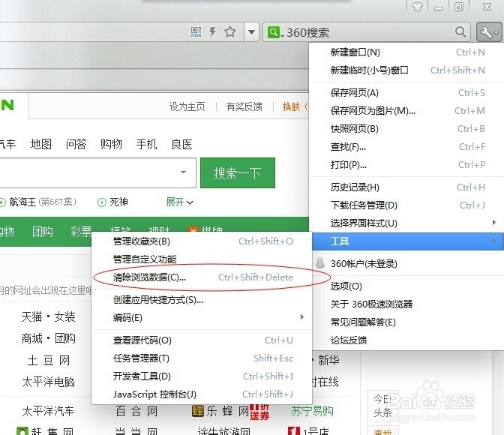Open 太平洋汽车 site link
This screenshot has width=504, height=435.
pos(48,411)
